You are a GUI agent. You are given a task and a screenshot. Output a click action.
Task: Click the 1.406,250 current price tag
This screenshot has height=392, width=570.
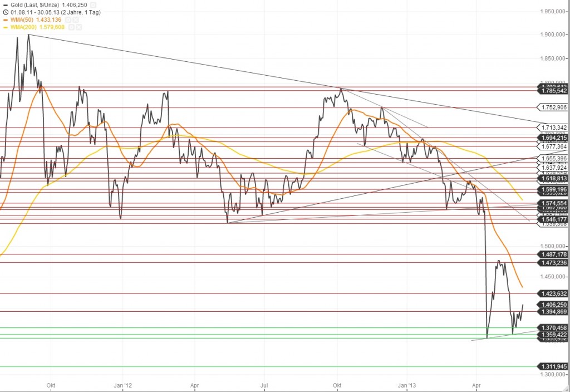click(553, 305)
